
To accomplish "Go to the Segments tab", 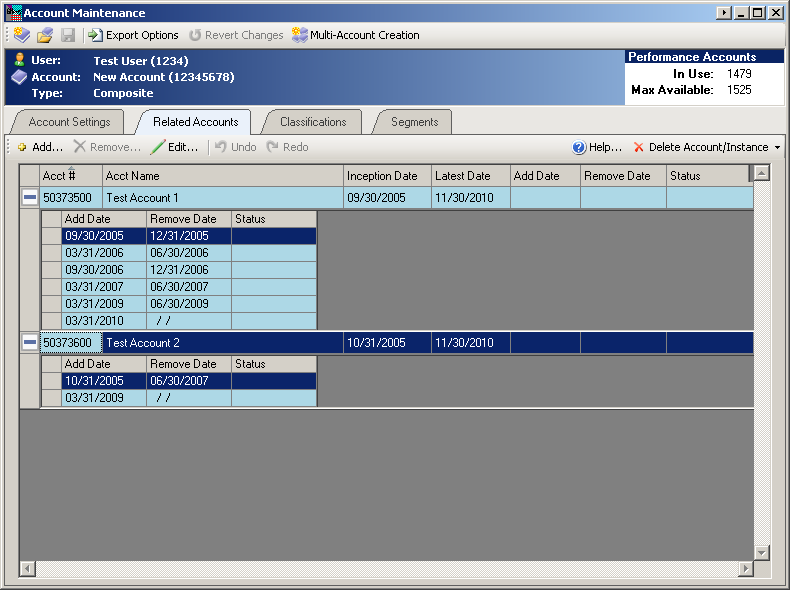I will [414, 122].
